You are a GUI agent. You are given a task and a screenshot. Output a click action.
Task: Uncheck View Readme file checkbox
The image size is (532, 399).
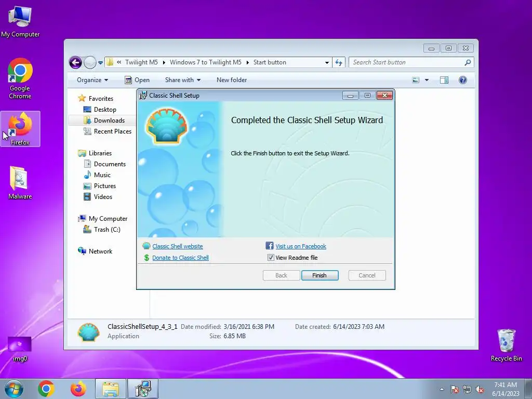(x=270, y=258)
